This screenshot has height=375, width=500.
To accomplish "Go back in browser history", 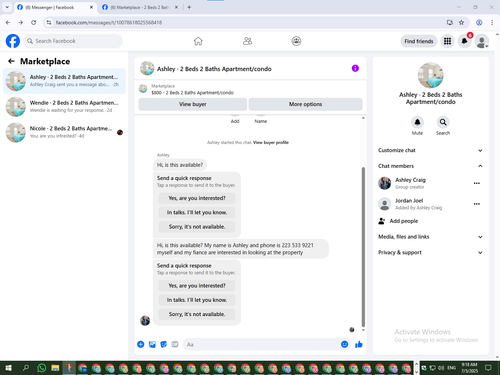I will pos(8,22).
